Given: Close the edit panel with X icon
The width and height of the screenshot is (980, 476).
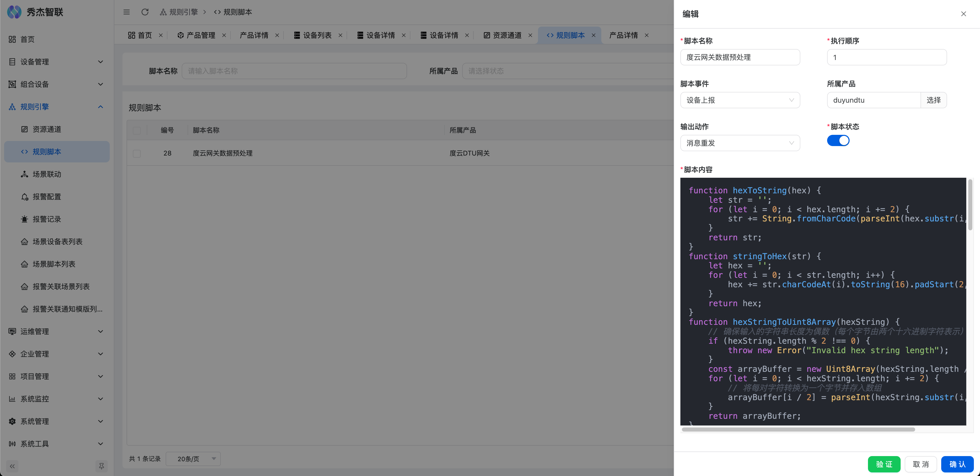Looking at the screenshot, I should [x=963, y=14].
